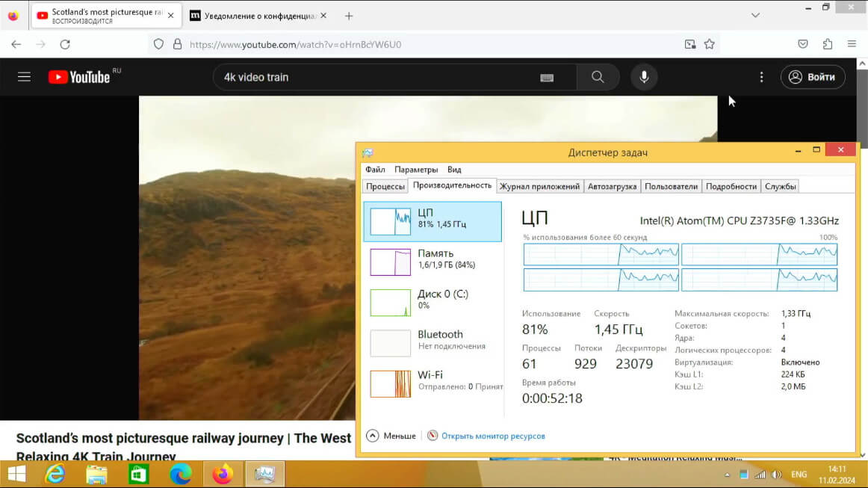Launch Internet Explorer from the taskbar

click(55, 474)
